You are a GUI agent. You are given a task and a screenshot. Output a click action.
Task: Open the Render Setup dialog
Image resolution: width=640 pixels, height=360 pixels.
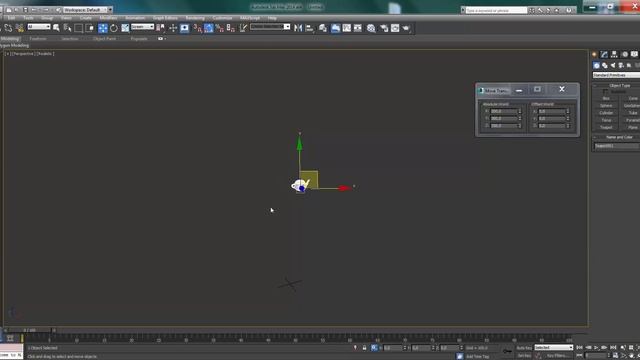[384, 28]
